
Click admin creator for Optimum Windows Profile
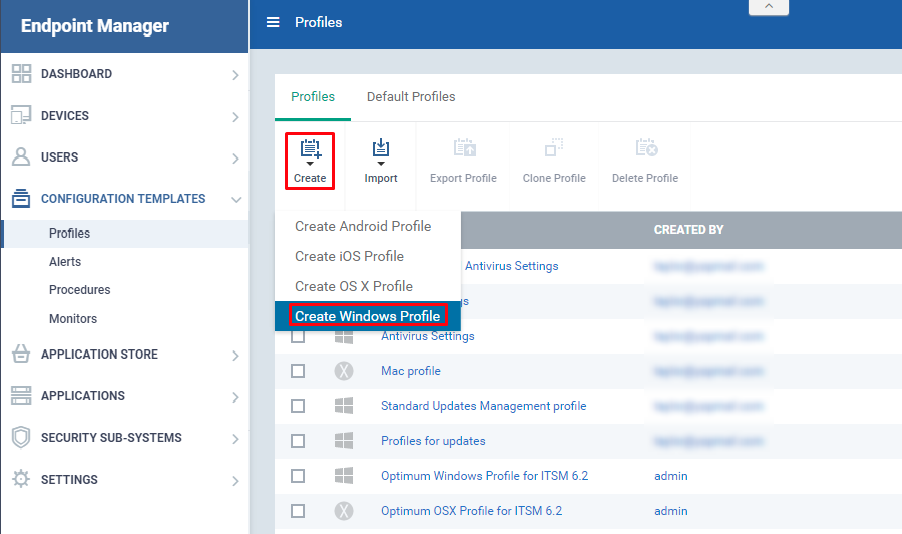[x=671, y=476]
